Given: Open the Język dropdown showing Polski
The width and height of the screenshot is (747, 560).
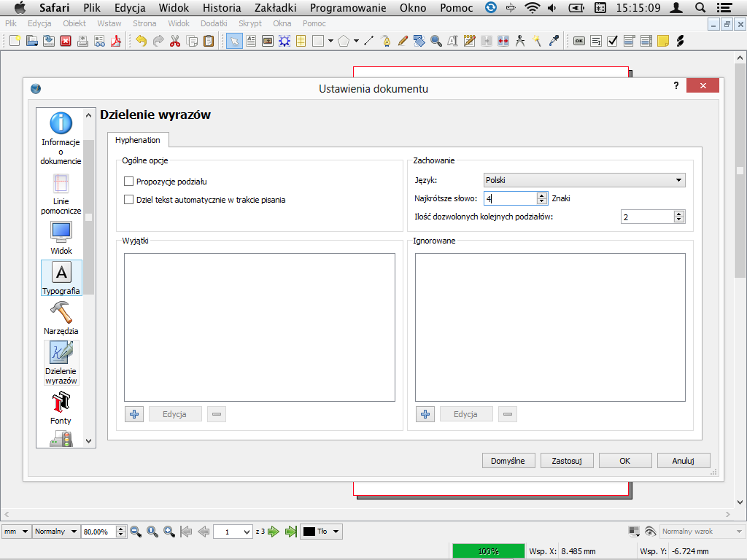Looking at the screenshot, I should click(x=584, y=180).
